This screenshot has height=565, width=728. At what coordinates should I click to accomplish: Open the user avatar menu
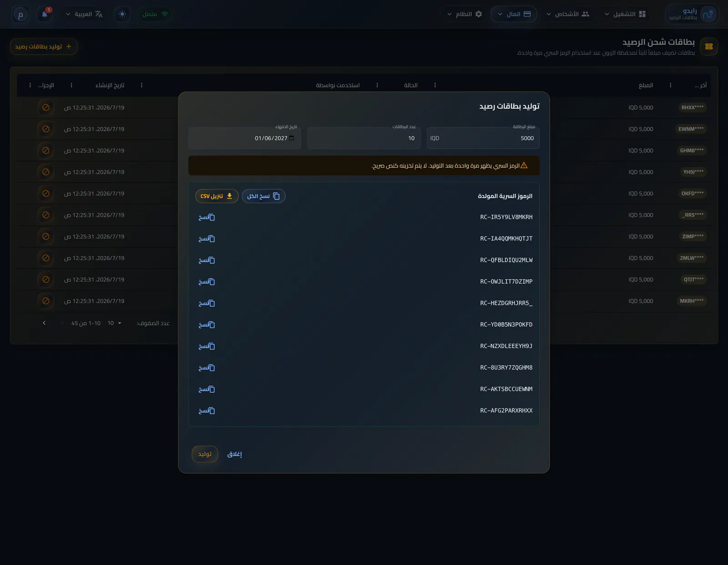click(20, 15)
